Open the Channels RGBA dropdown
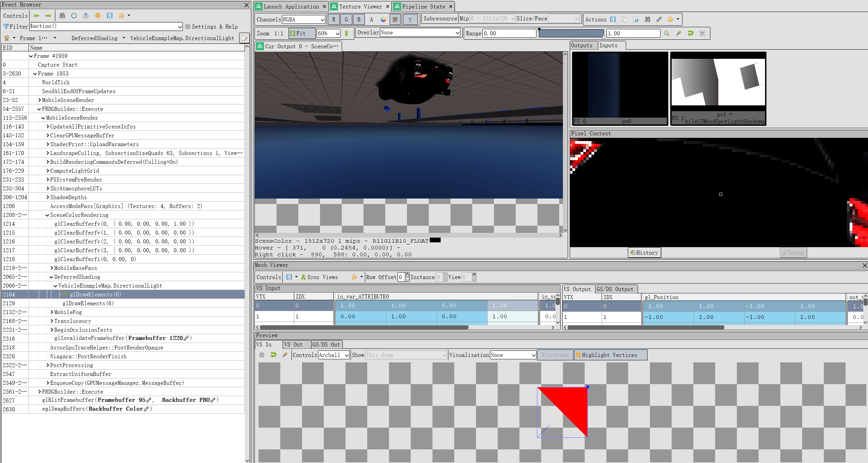The height and width of the screenshot is (463, 868). pos(303,19)
